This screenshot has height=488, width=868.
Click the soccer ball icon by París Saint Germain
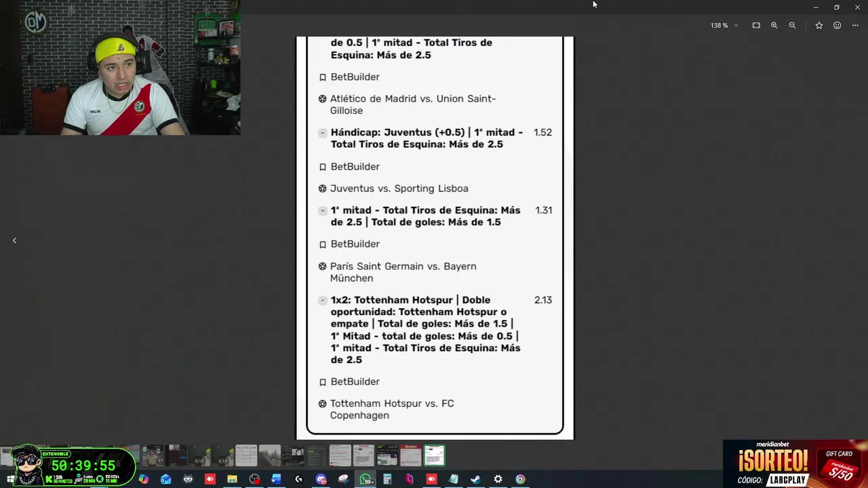point(323,267)
